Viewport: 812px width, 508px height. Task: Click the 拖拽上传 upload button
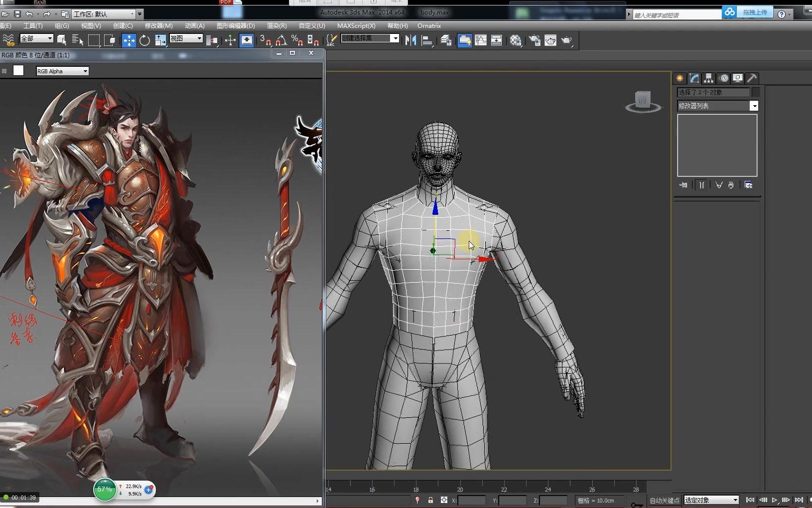tap(747, 12)
